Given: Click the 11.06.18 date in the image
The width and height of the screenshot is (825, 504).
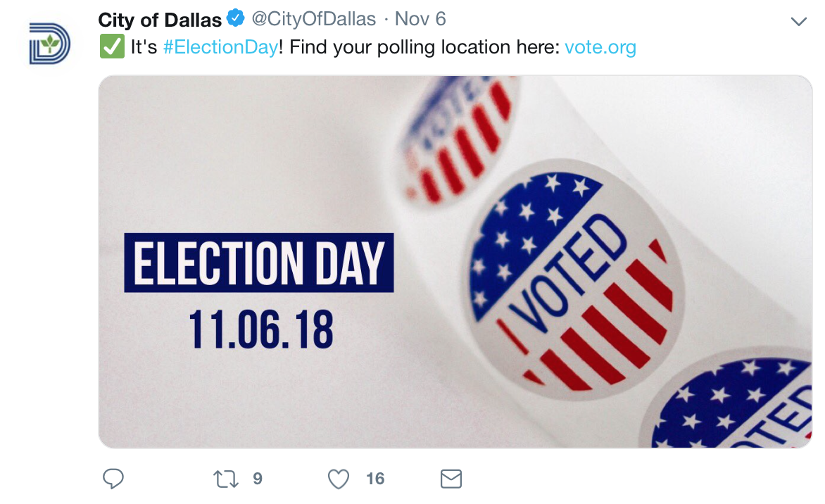Looking at the screenshot, I should [x=260, y=330].
